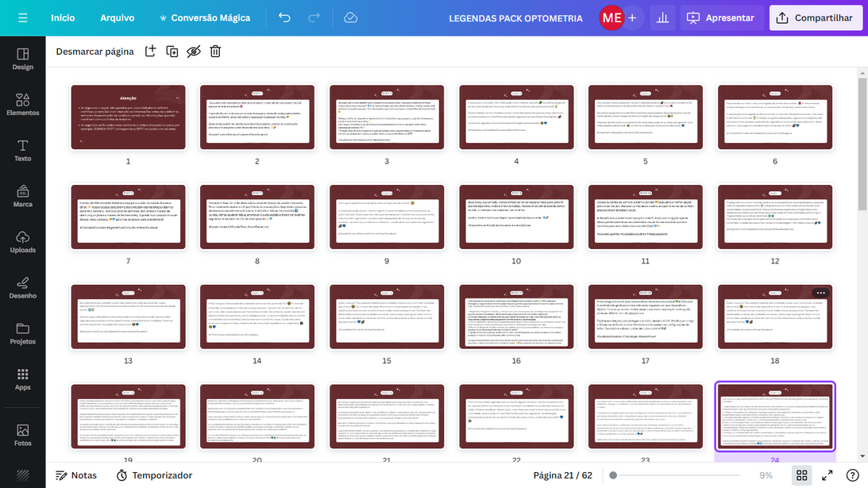The image size is (868, 488).
Task: Click the Página 21 / 62 indicator
Action: (x=562, y=475)
